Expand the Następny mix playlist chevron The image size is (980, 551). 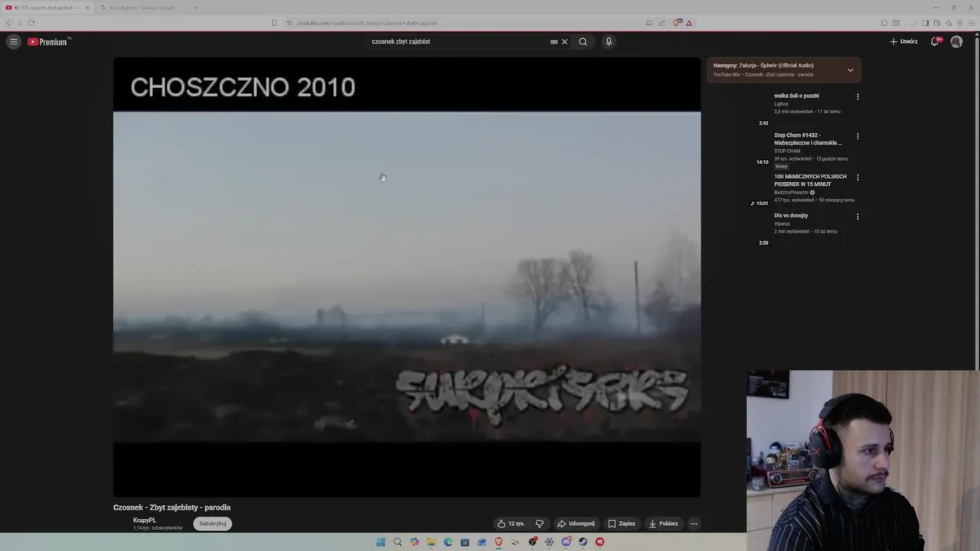[850, 70]
